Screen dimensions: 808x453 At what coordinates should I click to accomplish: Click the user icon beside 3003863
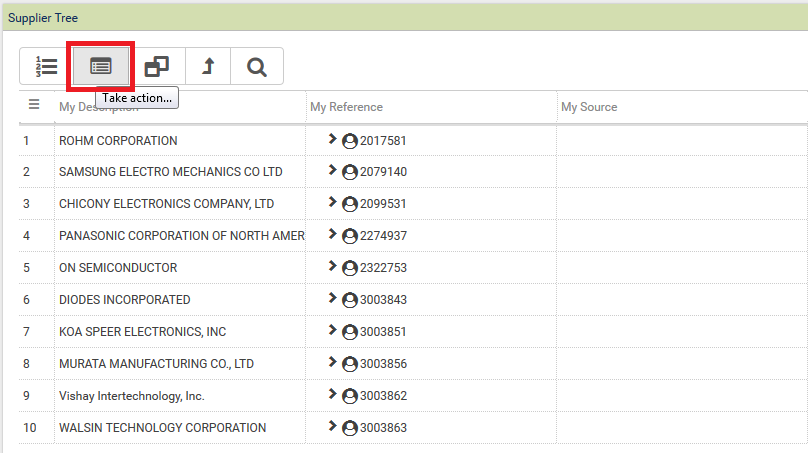pyautogui.click(x=350, y=428)
